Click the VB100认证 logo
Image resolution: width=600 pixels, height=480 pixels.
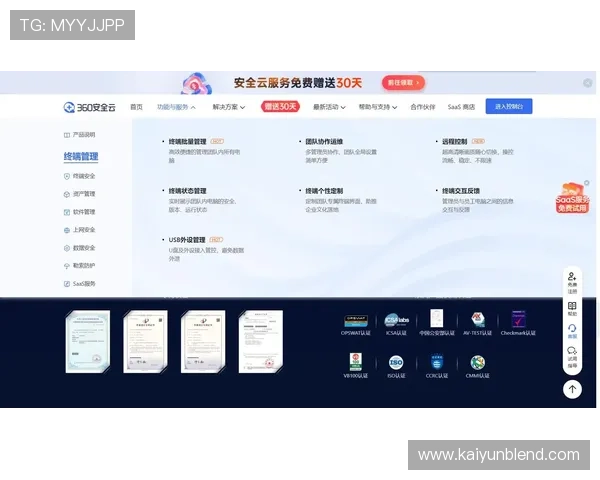pos(356,362)
